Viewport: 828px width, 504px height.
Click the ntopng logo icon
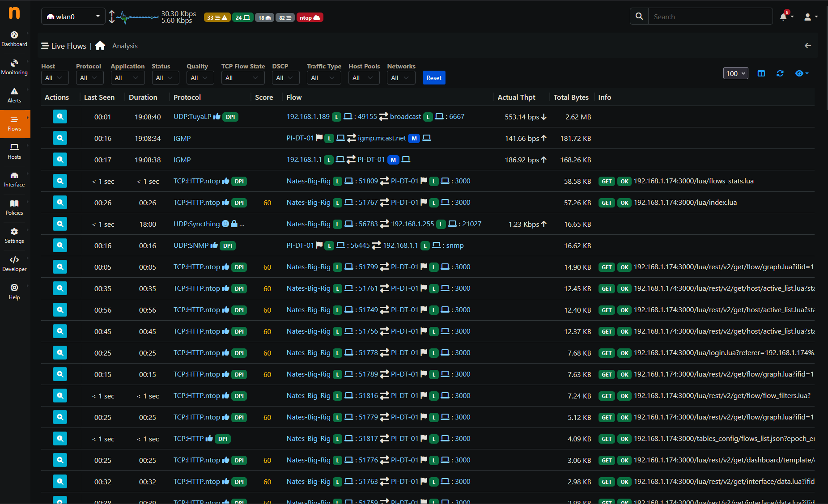click(x=14, y=13)
